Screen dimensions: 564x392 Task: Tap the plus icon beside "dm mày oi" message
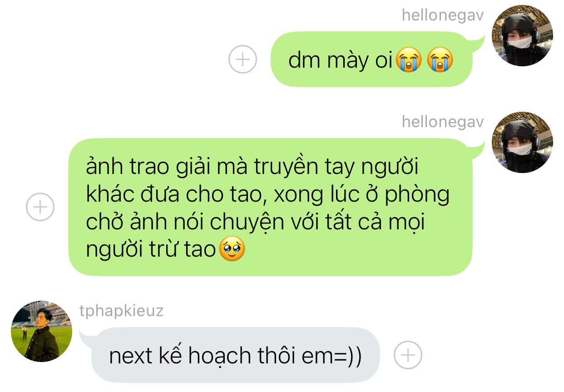242,60
